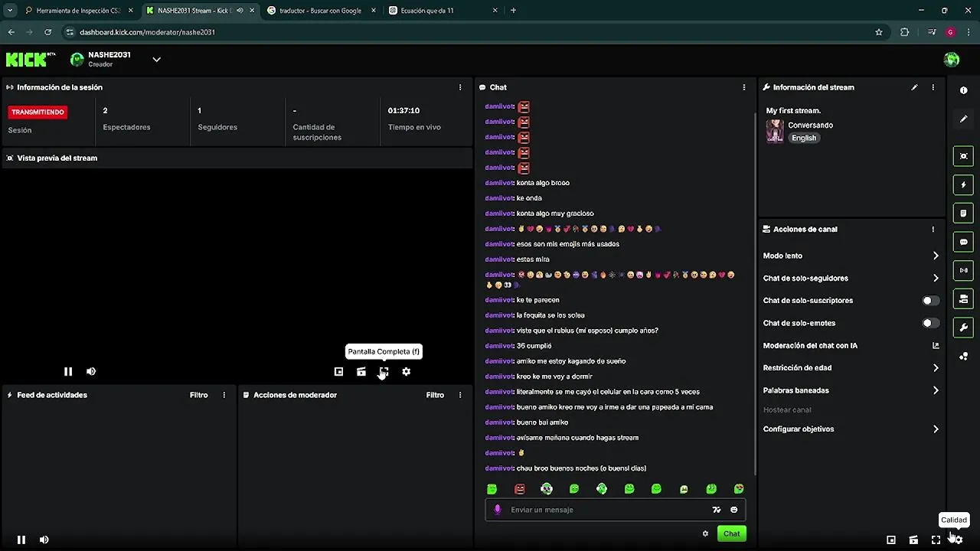
Task: Reload the browser page
Action: pos(47,32)
